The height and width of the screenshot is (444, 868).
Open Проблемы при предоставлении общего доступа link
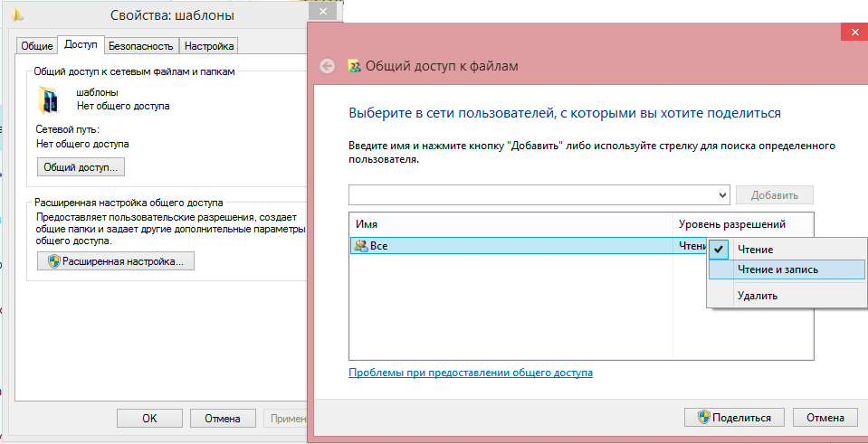click(x=470, y=373)
